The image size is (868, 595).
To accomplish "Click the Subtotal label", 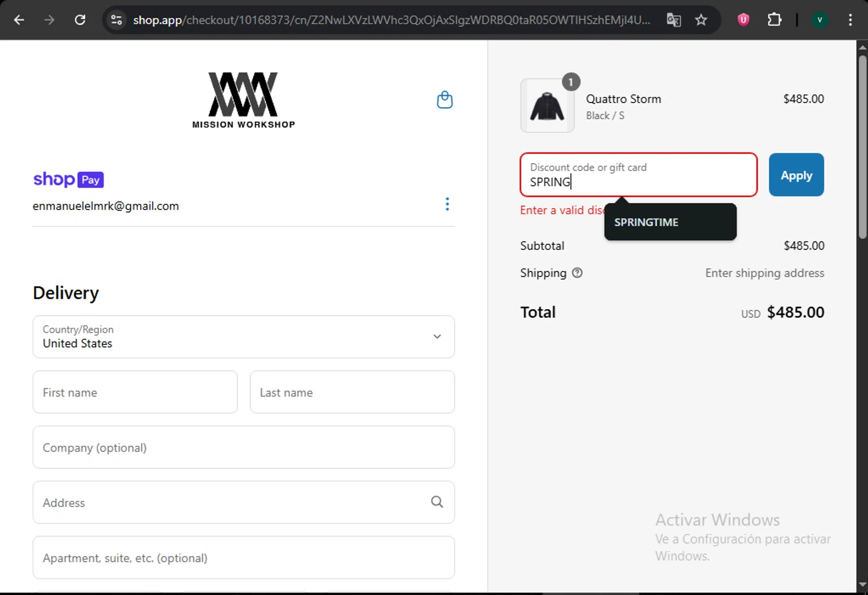I will [x=542, y=246].
